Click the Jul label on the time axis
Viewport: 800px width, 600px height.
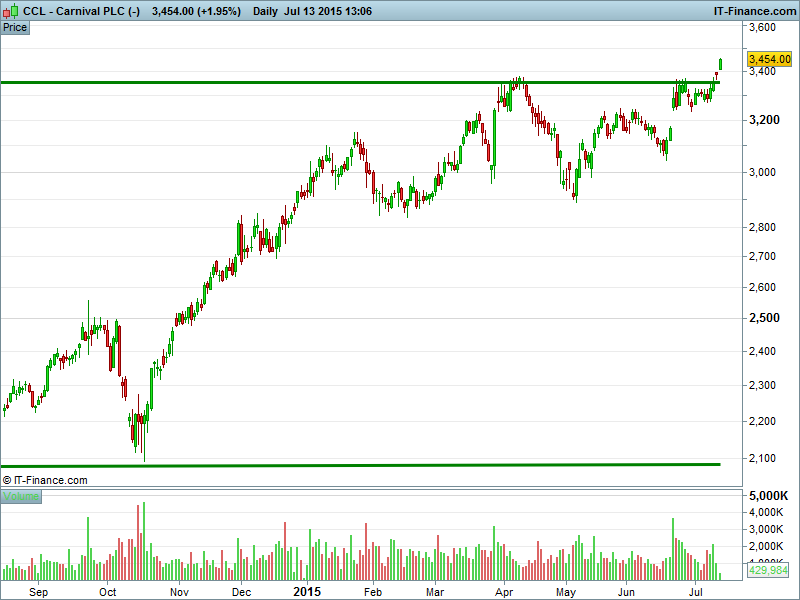pos(696,591)
